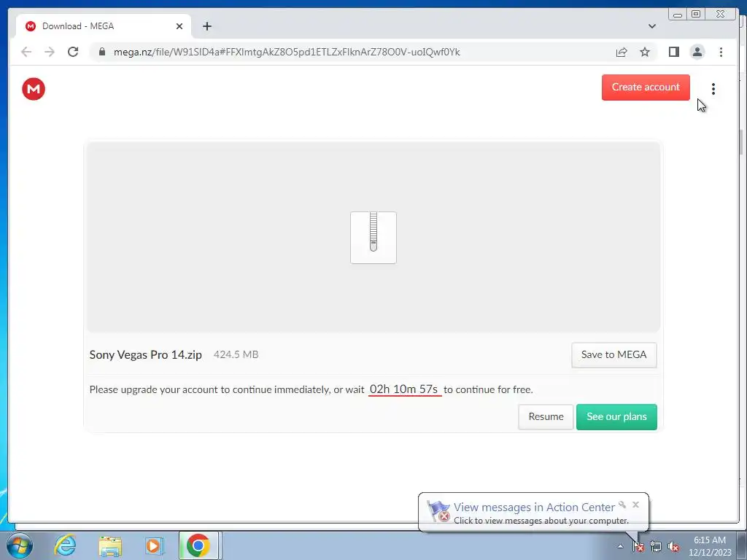
Task: Close the Action Center balloon
Action: tap(635, 505)
